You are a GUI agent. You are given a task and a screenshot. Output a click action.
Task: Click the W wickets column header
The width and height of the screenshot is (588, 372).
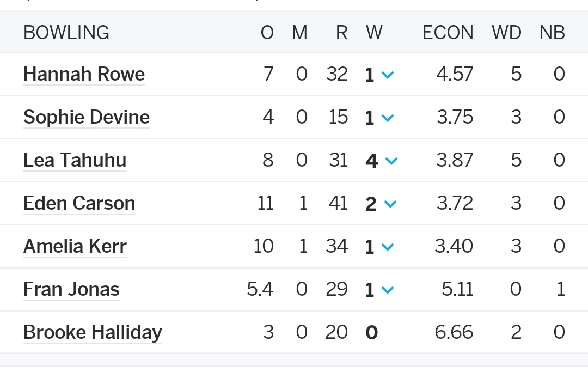tap(374, 33)
